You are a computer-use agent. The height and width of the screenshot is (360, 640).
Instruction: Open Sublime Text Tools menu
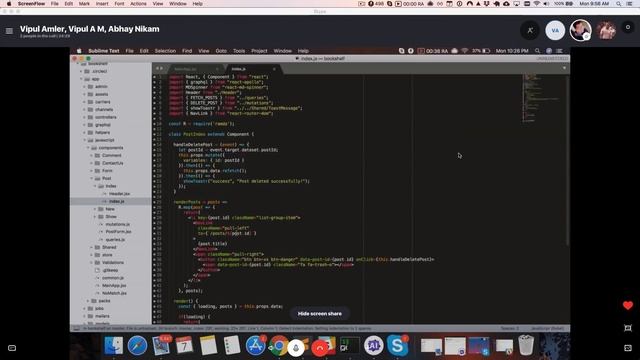(239, 51)
